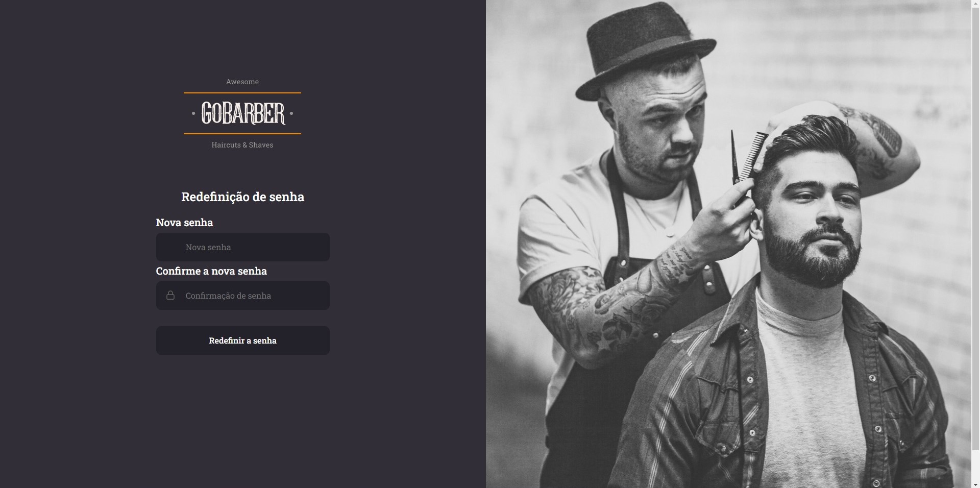Focus the Confirmação de senha field
The height and width of the screenshot is (488, 980).
243,296
